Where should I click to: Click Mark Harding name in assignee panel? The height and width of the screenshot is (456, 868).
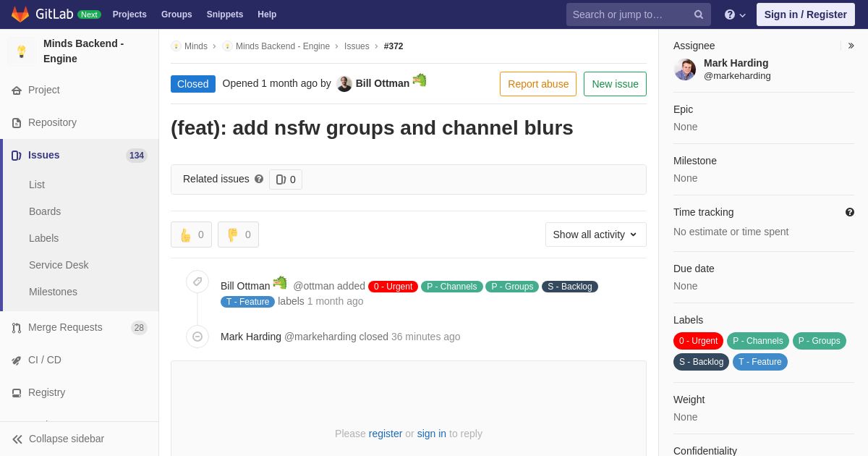point(736,63)
